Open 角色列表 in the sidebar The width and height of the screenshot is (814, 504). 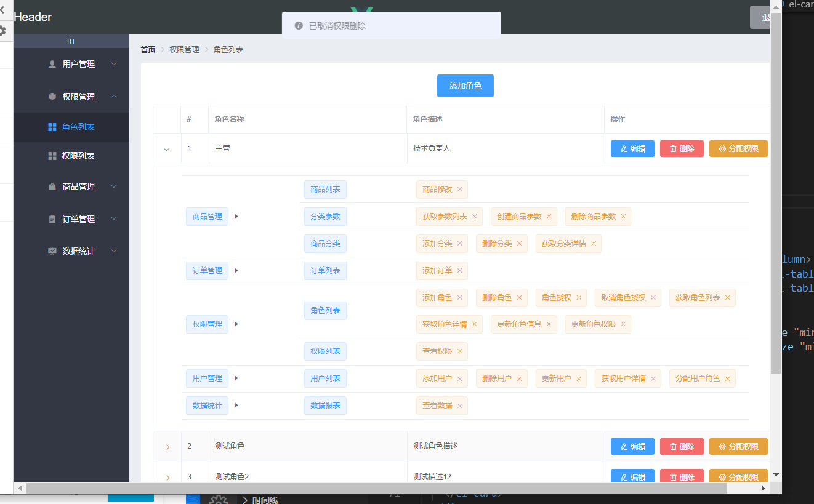click(x=71, y=127)
